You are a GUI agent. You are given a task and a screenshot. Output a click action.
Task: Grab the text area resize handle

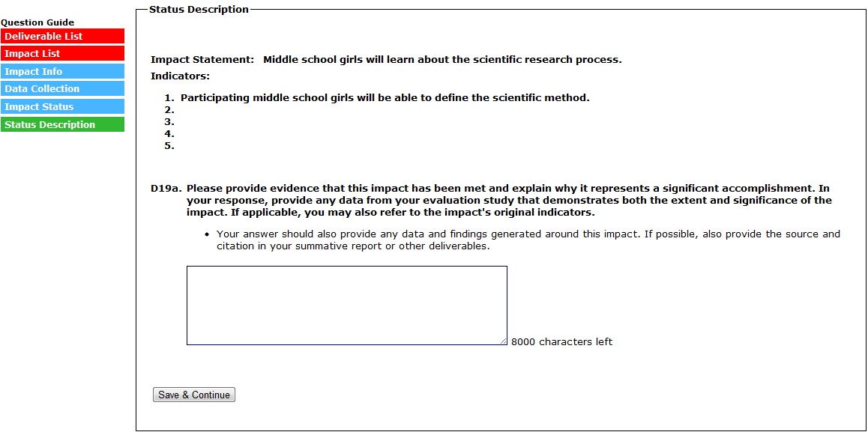click(503, 341)
